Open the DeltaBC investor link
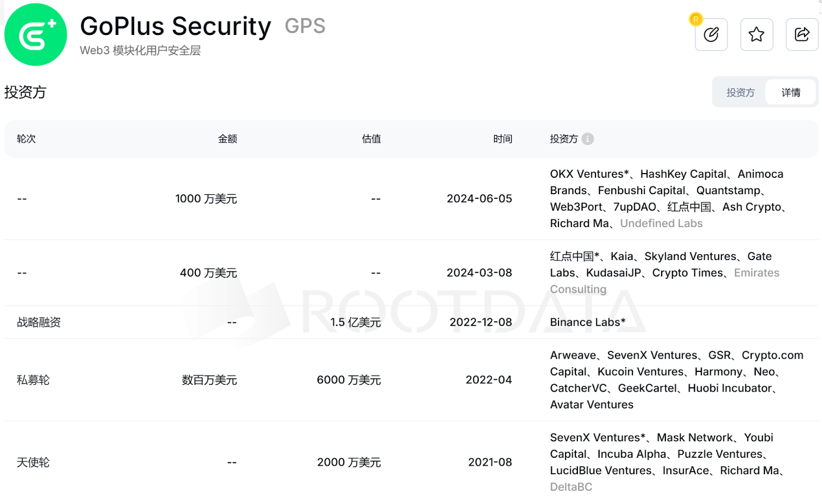The height and width of the screenshot is (504, 822). point(571,487)
